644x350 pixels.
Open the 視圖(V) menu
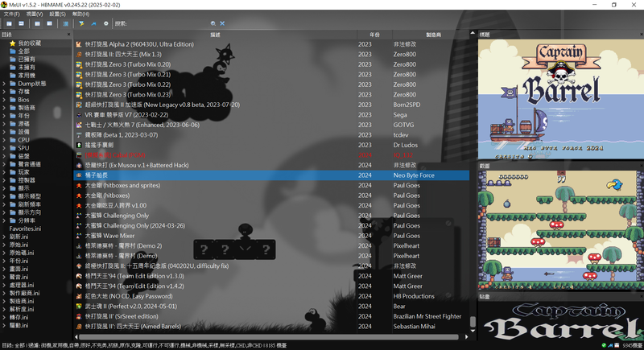pos(35,14)
